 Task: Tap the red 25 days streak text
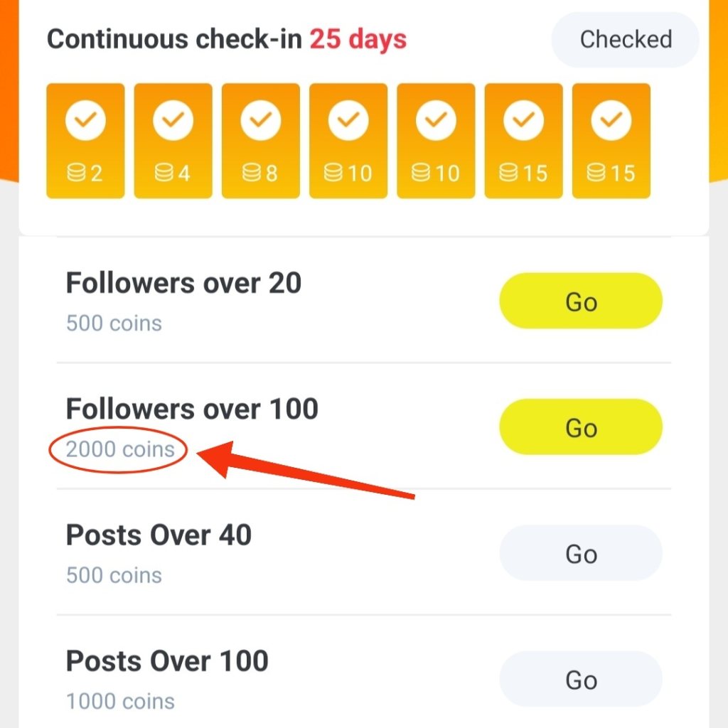pos(358,39)
